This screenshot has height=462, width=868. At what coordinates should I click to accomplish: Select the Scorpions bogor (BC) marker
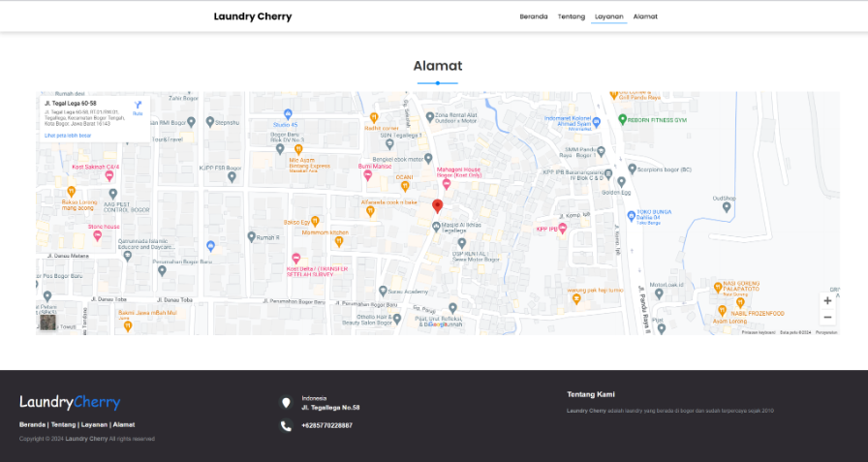[633, 169]
